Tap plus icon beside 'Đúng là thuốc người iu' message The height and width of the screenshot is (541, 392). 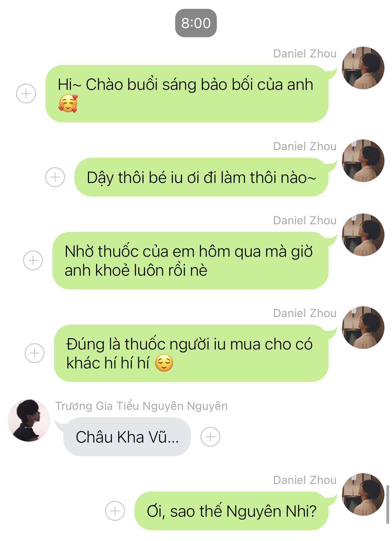34,353
